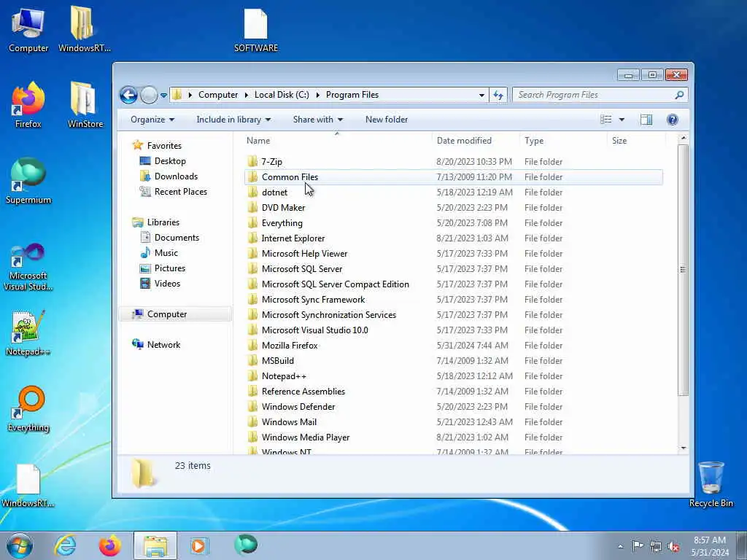Select the Notepad++ desktop shortcut
Viewport: 747px width, 560px height.
(x=28, y=333)
